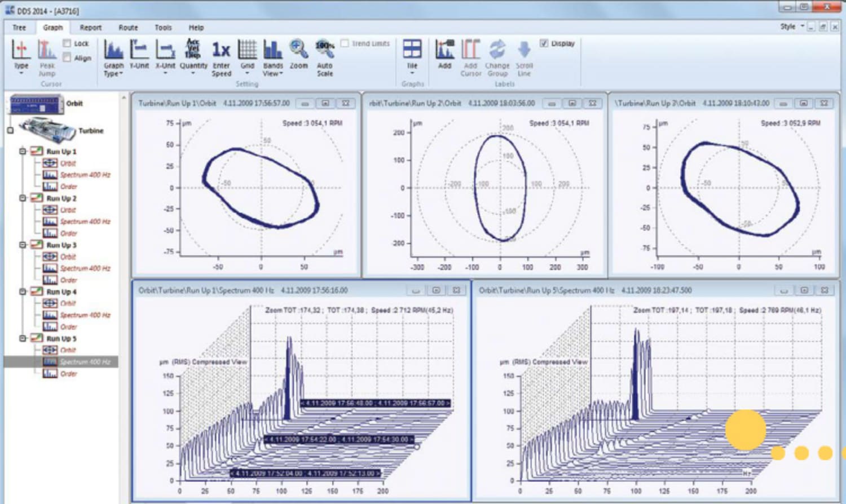Click Run Up 4 Order icon

coord(50,326)
